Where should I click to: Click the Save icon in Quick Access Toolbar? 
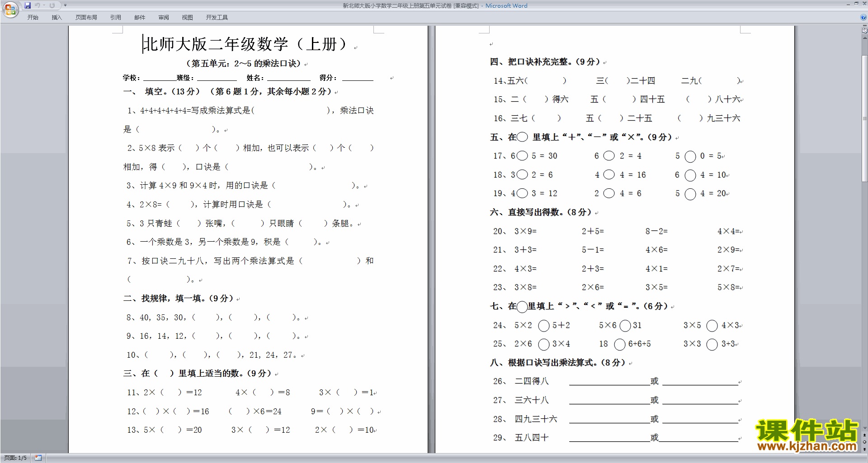[28, 5]
